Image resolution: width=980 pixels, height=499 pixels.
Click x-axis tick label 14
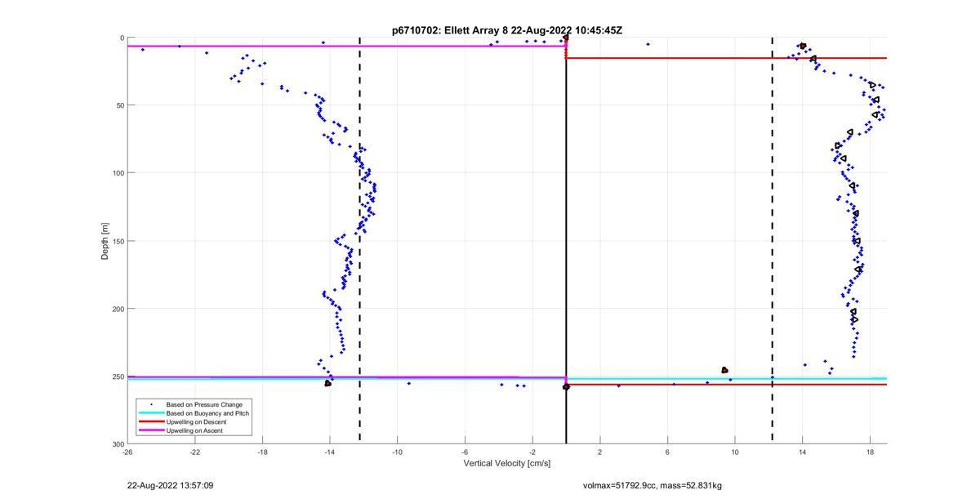[x=803, y=452]
